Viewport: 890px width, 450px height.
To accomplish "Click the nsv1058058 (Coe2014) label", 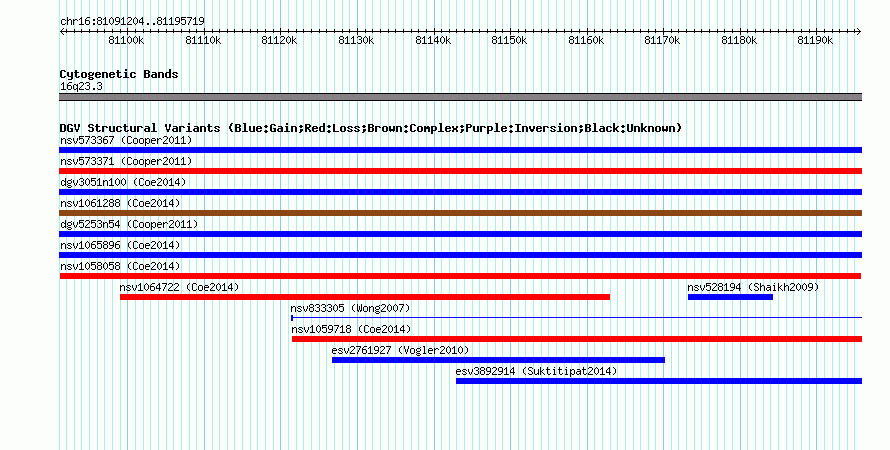I will click(x=120, y=266).
